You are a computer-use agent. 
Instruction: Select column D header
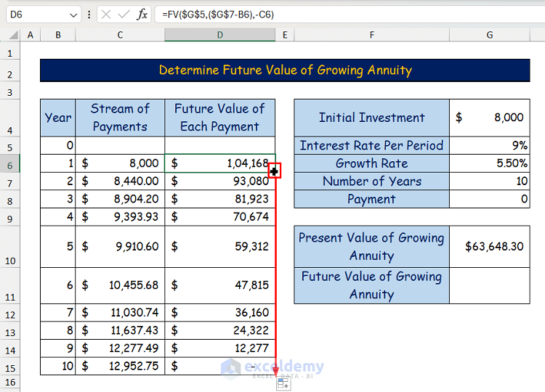(x=220, y=35)
